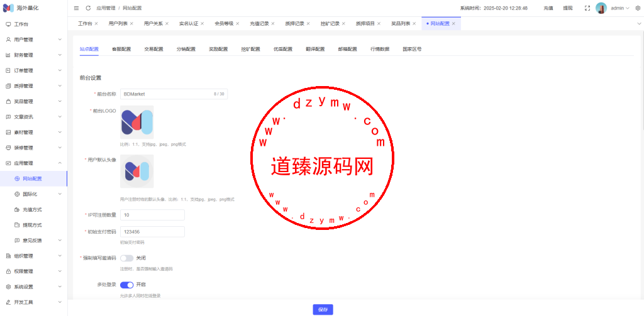The width and height of the screenshot is (644, 316).
Task: Switch to the 客服配置 tab
Action: coord(121,49)
